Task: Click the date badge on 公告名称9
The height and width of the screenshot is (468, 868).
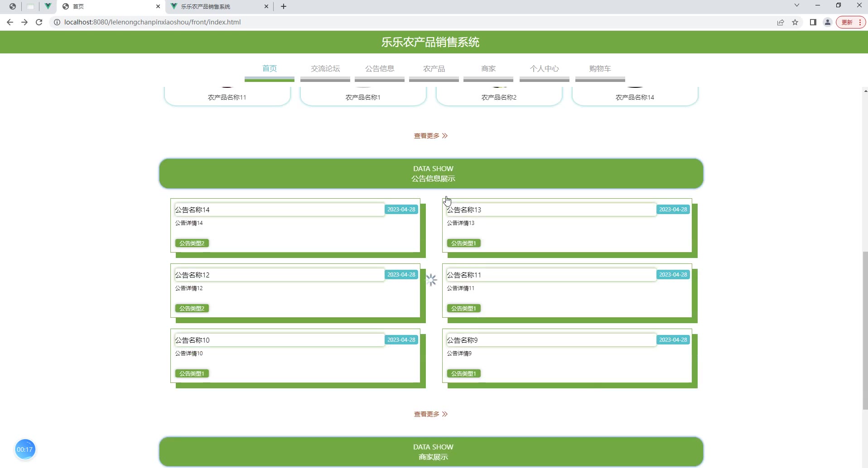Action: click(x=673, y=340)
